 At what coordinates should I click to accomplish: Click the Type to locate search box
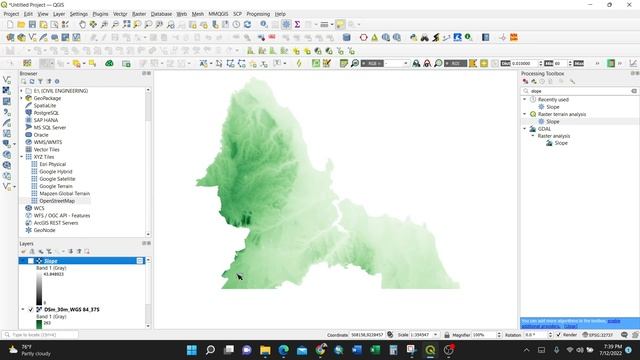click(40, 335)
